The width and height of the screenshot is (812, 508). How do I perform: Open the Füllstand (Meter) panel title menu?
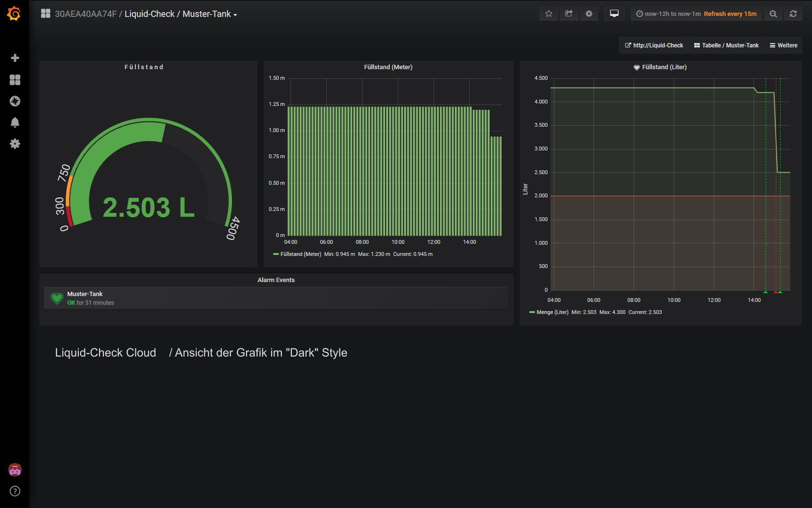388,67
